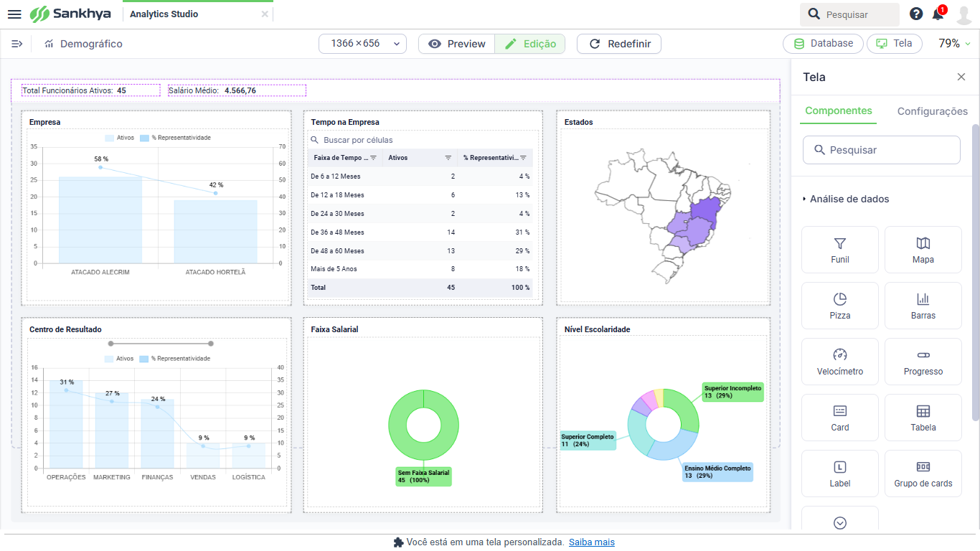Open the Saiba mais link
Image resolution: width=980 pixels, height=551 pixels.
pos(591,542)
